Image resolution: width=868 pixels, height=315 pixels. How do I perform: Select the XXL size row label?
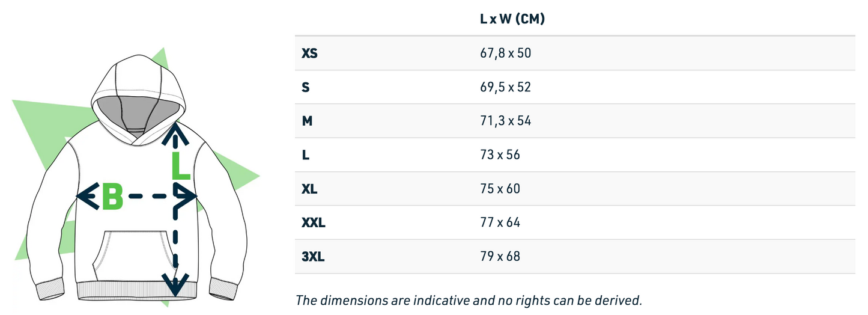[x=313, y=223]
